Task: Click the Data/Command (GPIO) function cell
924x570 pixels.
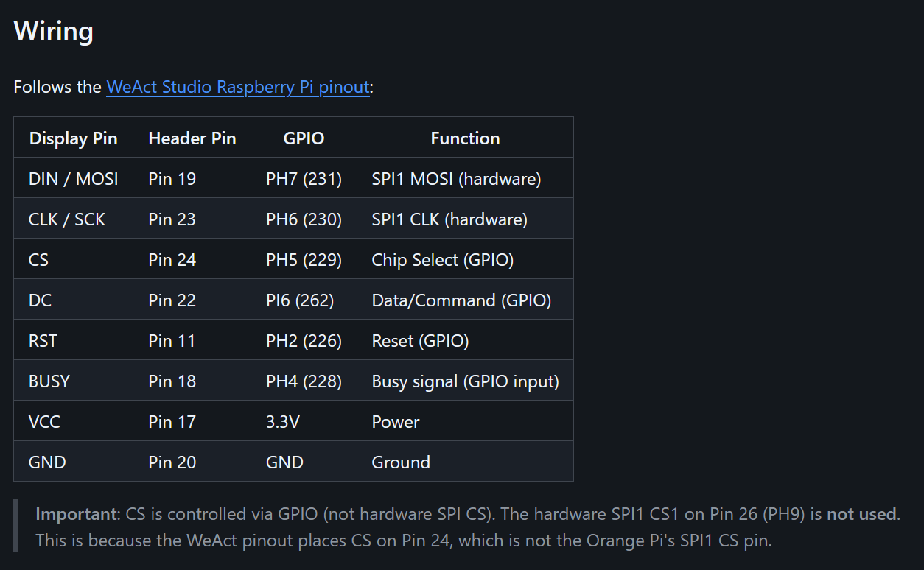Action: tap(461, 300)
